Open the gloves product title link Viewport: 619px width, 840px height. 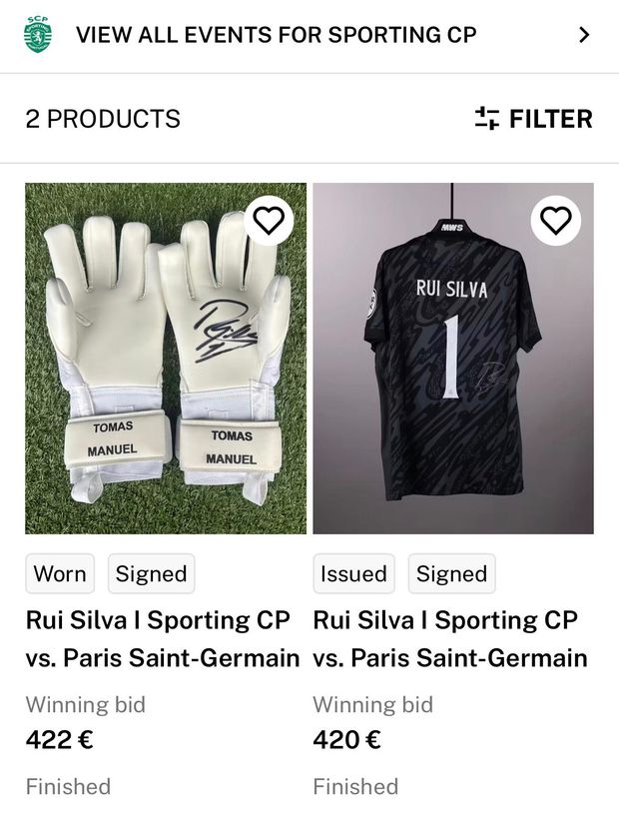[162, 639]
